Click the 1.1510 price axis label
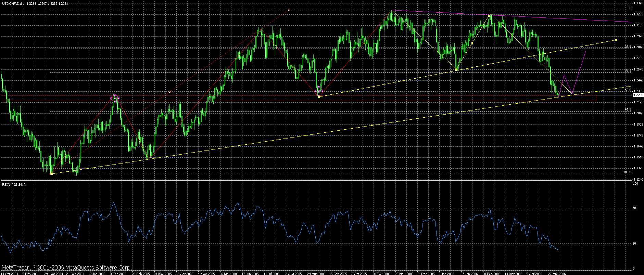This screenshot has height=275, width=644. [x=638, y=157]
